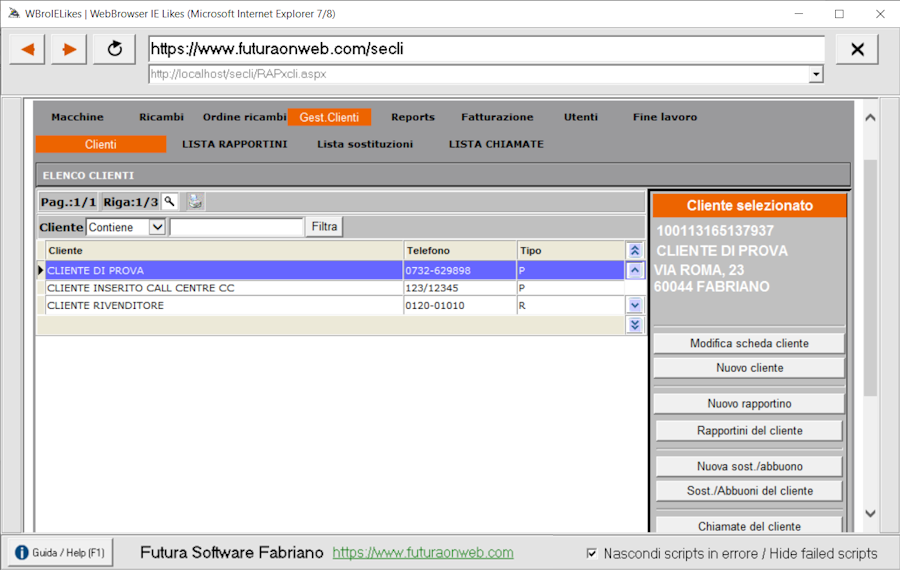Screen dimensions: 900x570
Task: Click the localhost secondary URL field
Action: click(479, 74)
